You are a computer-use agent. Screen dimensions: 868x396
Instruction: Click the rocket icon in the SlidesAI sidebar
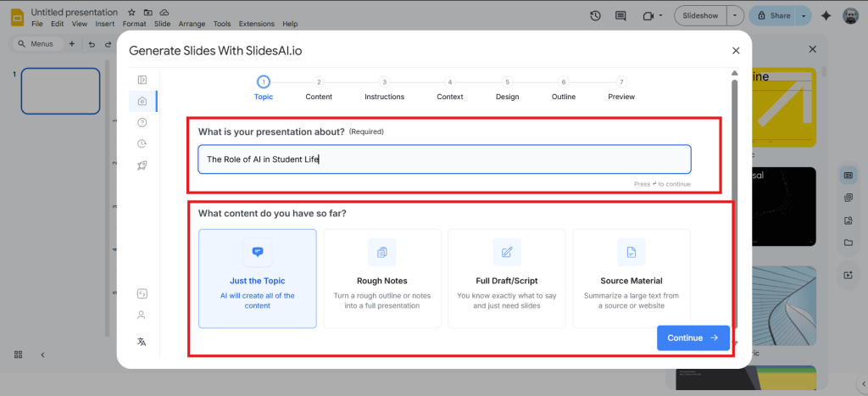point(142,165)
